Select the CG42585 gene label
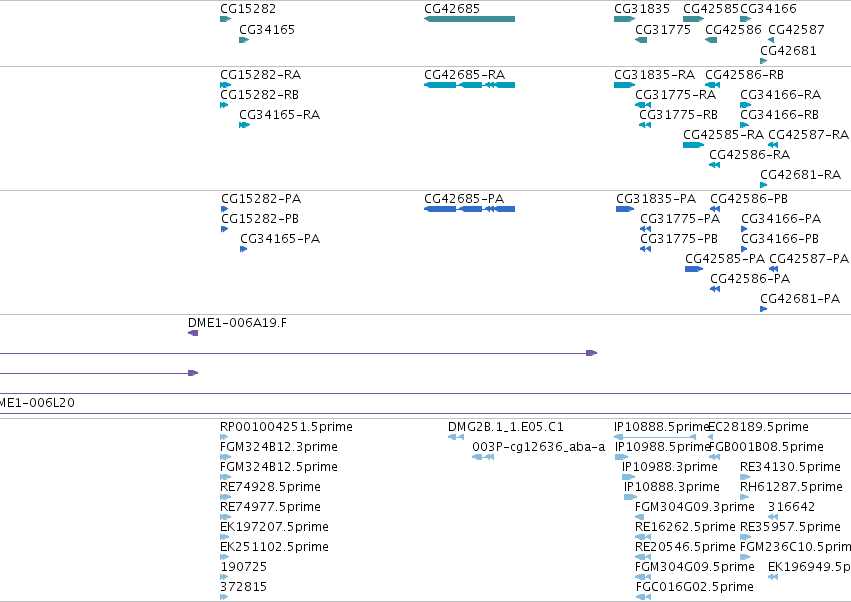Screen dimensions: 851x602 click(711, 9)
